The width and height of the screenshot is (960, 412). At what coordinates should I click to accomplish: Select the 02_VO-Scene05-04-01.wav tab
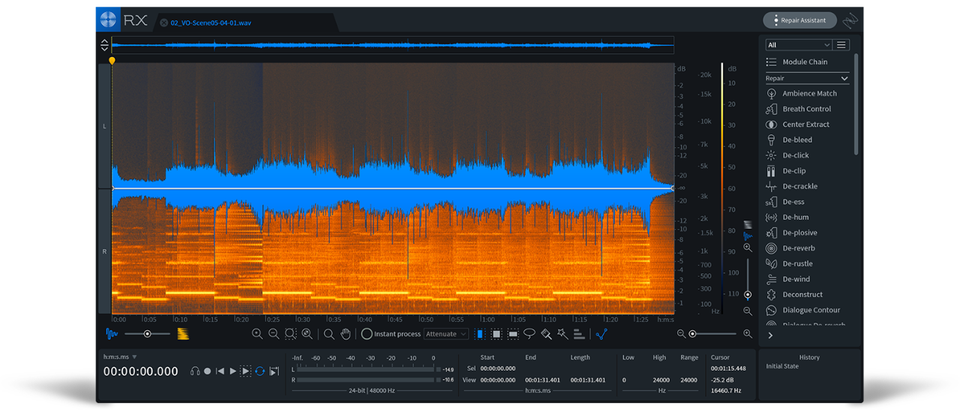pos(210,22)
